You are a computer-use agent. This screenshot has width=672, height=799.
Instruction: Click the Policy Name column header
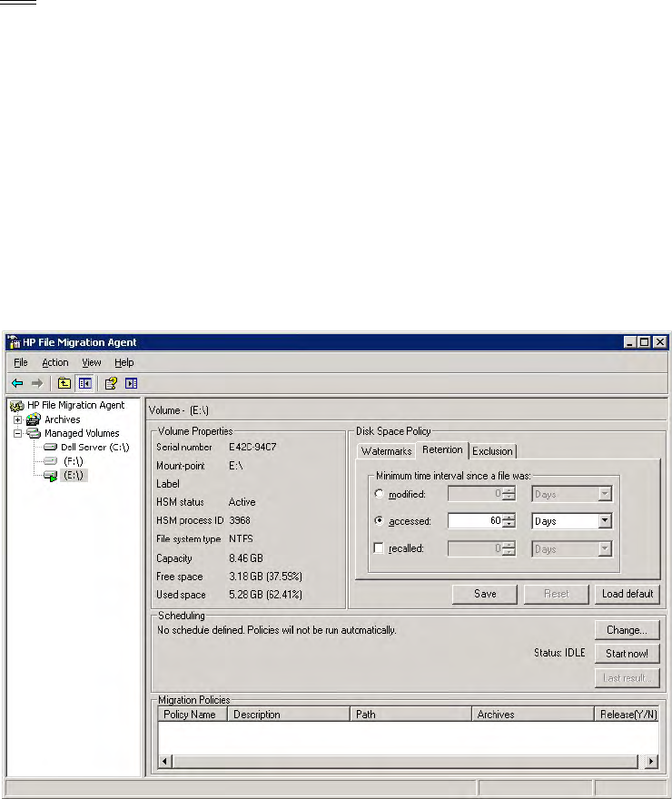click(x=193, y=715)
